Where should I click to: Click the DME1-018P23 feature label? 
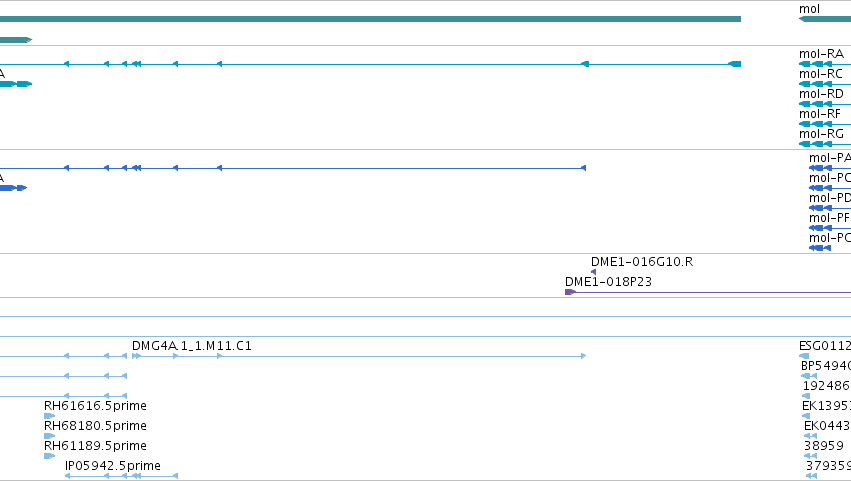point(608,282)
